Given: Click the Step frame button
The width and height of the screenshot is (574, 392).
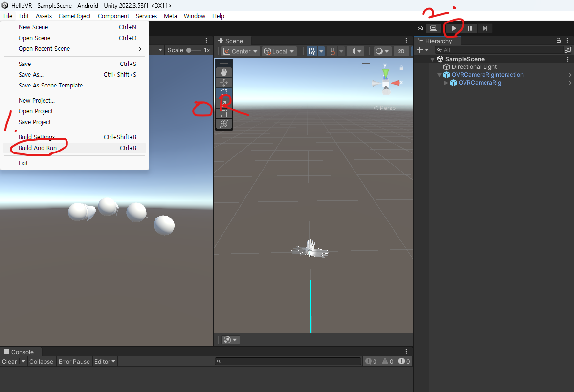Looking at the screenshot, I should [x=485, y=28].
